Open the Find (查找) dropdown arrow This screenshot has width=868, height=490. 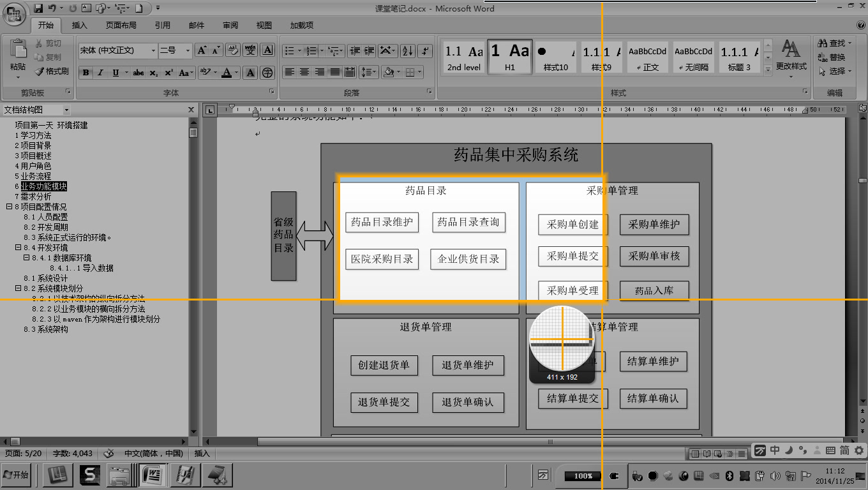click(849, 43)
